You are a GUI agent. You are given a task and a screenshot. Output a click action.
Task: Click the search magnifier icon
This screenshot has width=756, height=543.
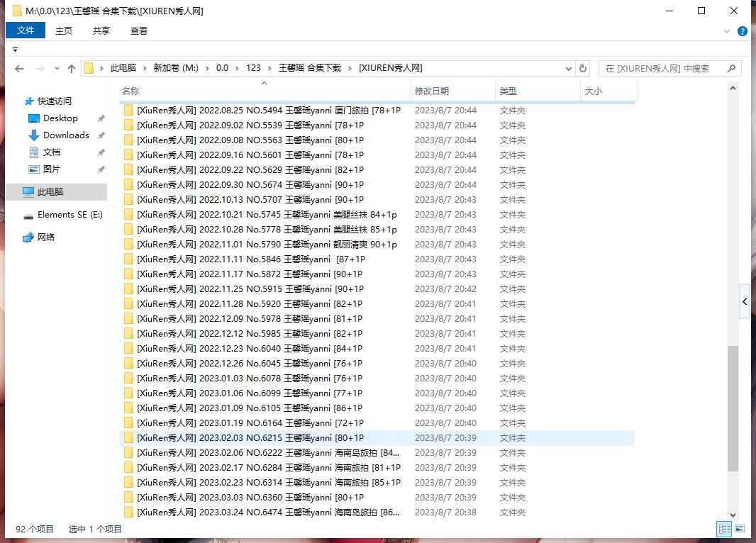pyautogui.click(x=731, y=69)
